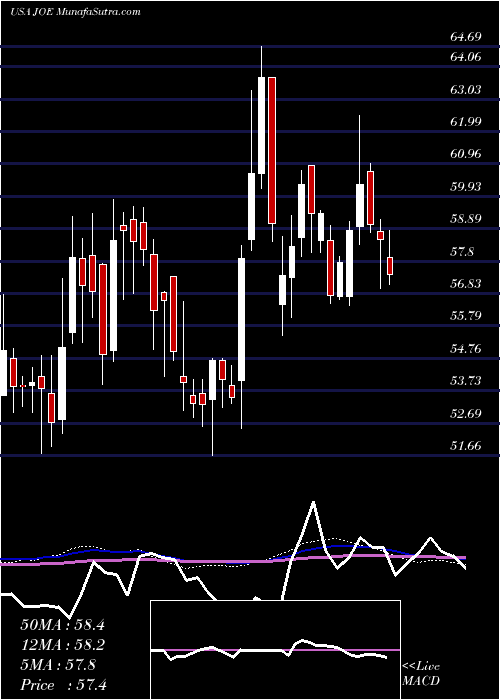The height and width of the screenshot is (700, 500).
Task: Select the 51.66 price axis label
Action: pos(465,445)
